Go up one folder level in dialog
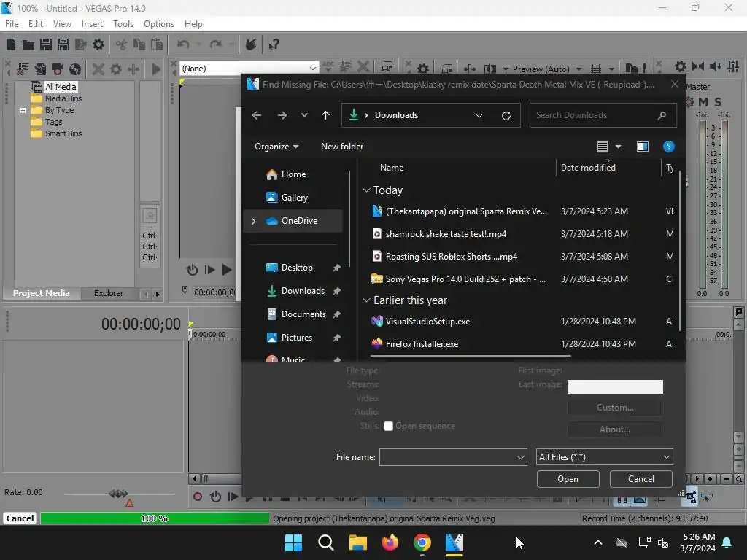The width and height of the screenshot is (747, 560). [326, 115]
